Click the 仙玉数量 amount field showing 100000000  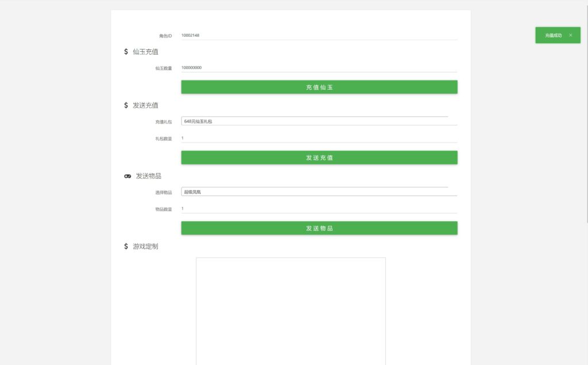click(x=318, y=67)
